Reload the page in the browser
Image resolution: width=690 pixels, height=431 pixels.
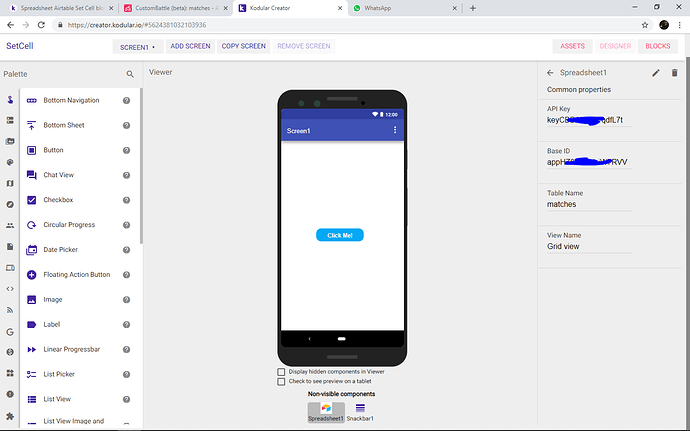tap(41, 25)
